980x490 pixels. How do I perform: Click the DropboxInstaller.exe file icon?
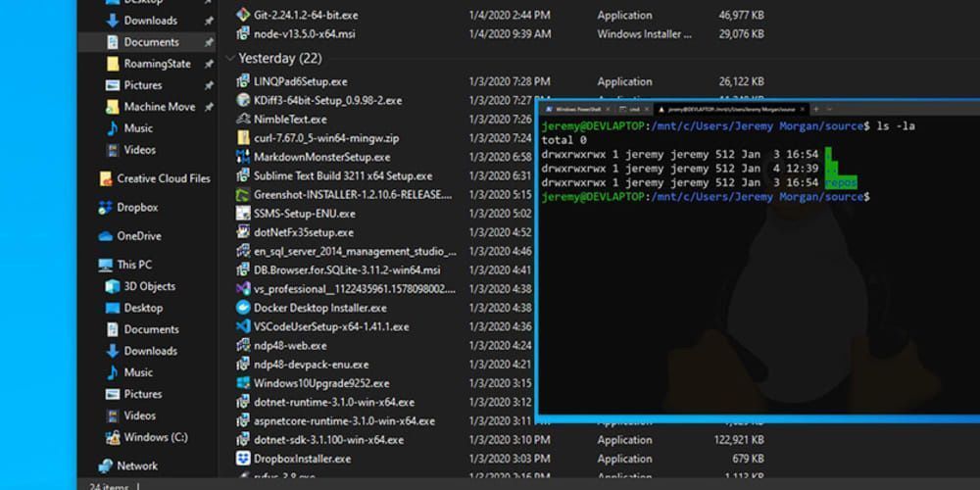(x=243, y=459)
